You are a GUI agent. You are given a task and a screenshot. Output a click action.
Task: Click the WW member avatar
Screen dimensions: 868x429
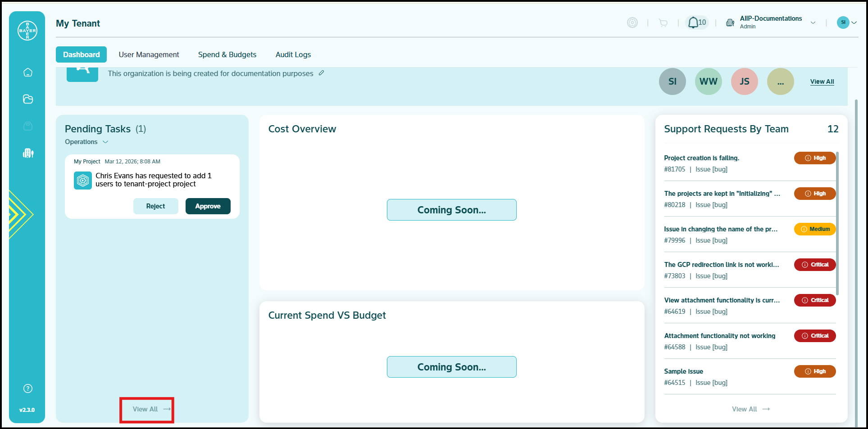709,81
